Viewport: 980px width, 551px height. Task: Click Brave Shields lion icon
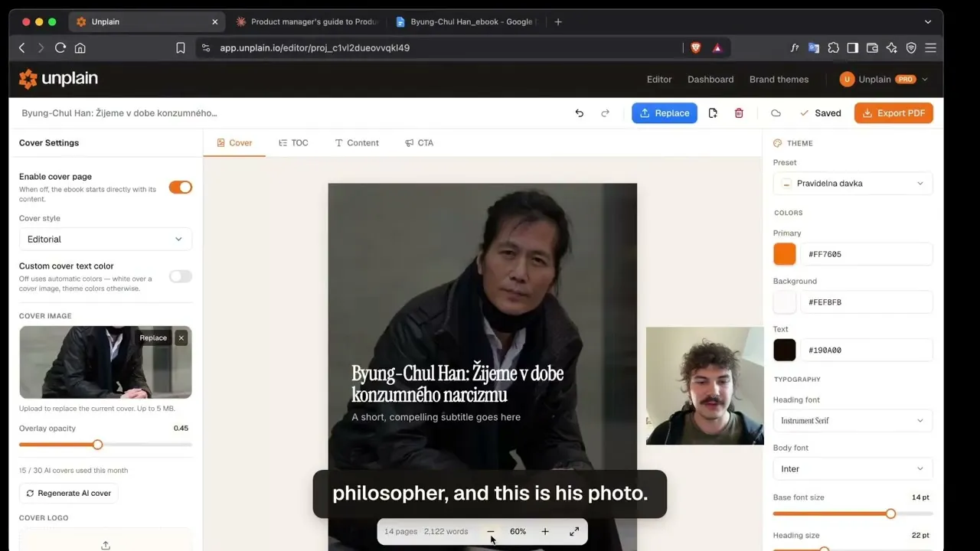[696, 47]
